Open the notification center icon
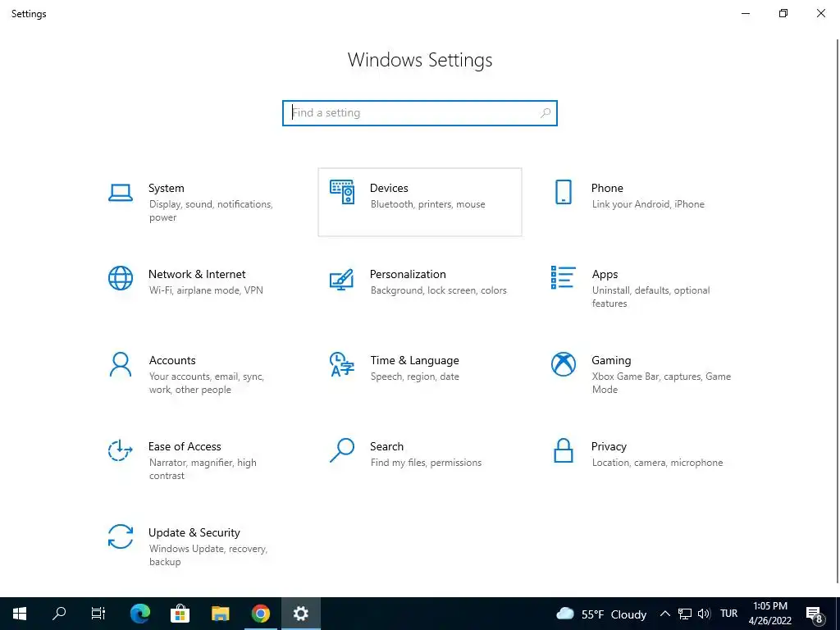The image size is (840, 630). 815,614
